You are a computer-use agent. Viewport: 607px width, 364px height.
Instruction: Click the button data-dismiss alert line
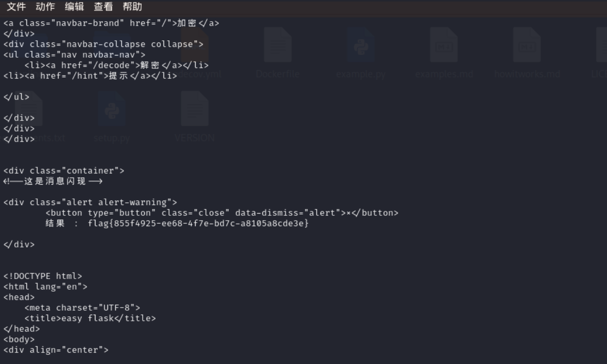coord(222,213)
